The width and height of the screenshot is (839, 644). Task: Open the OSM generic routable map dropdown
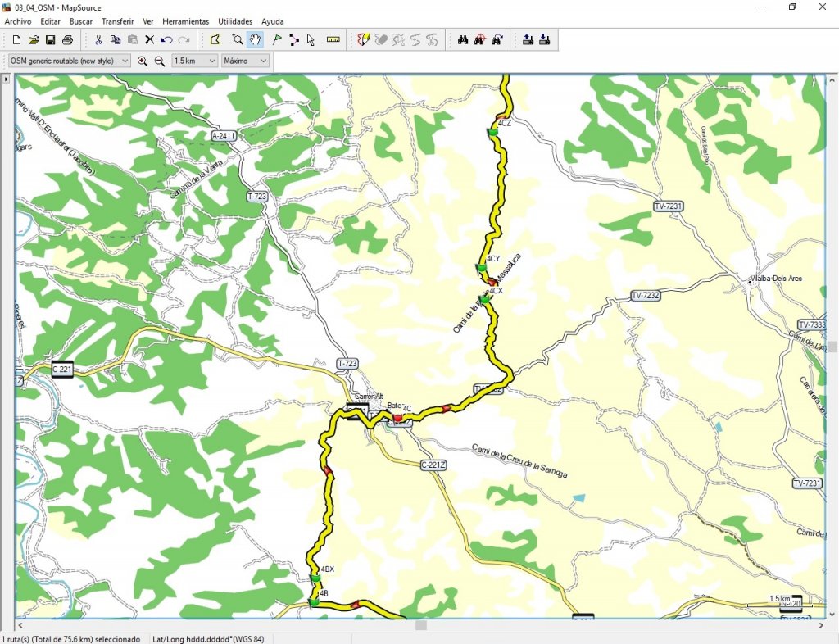(x=69, y=61)
